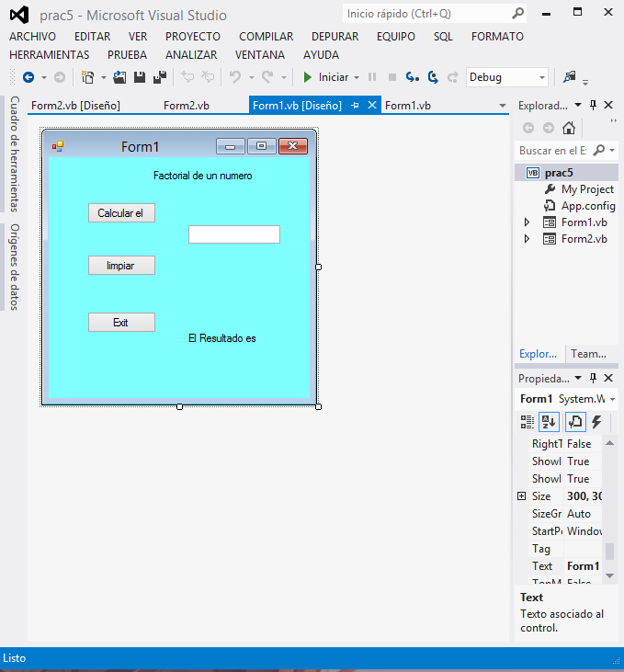This screenshot has height=672, width=624.
Task: Open the Solution Explorer window options arrow
Action: point(578,105)
